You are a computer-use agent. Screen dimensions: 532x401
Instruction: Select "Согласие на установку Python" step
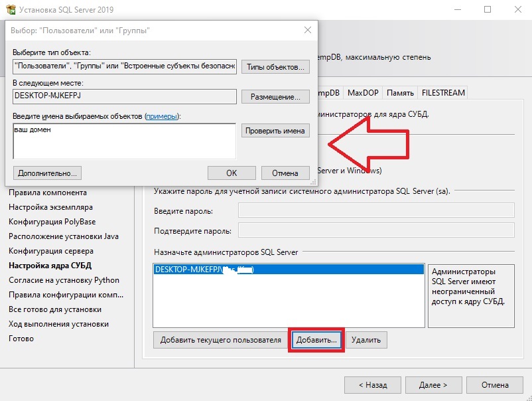coord(64,280)
